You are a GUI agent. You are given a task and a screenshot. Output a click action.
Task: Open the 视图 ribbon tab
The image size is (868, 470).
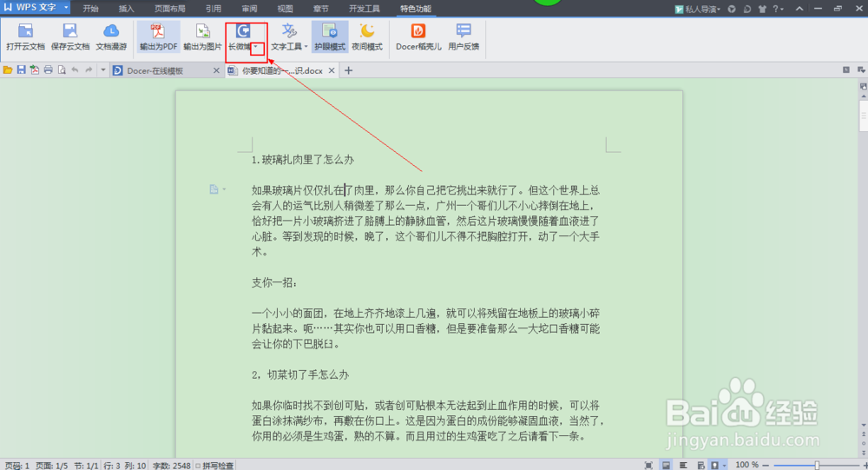tap(285, 9)
